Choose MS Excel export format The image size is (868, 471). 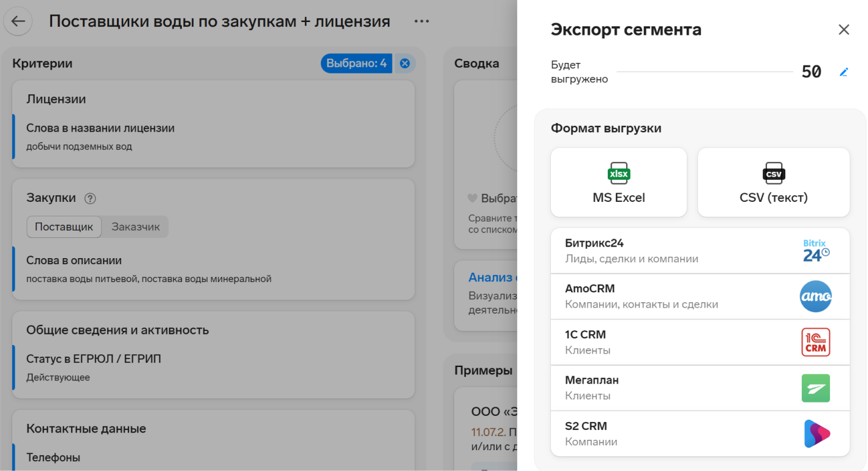click(x=619, y=182)
